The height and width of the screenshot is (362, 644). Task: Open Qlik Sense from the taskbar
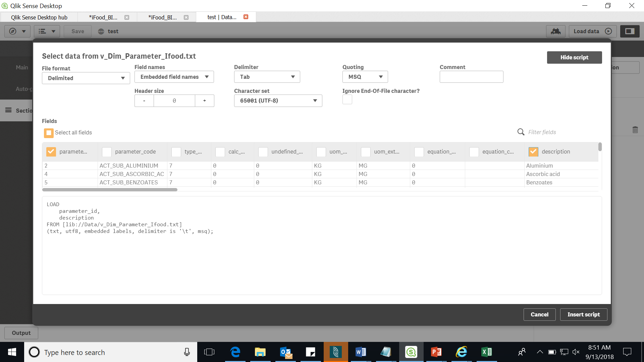pyautogui.click(x=411, y=352)
